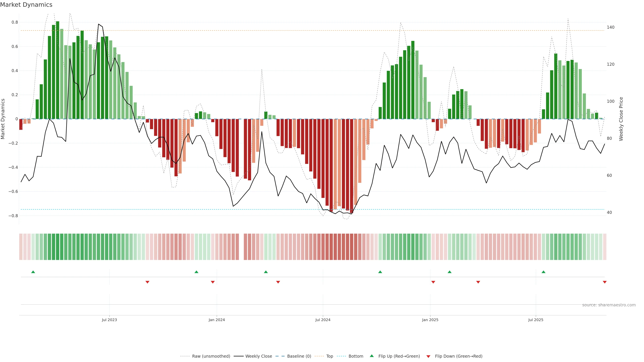Toggle the Baseline (0) legend entry
The image size is (644, 362).
pyautogui.click(x=299, y=356)
